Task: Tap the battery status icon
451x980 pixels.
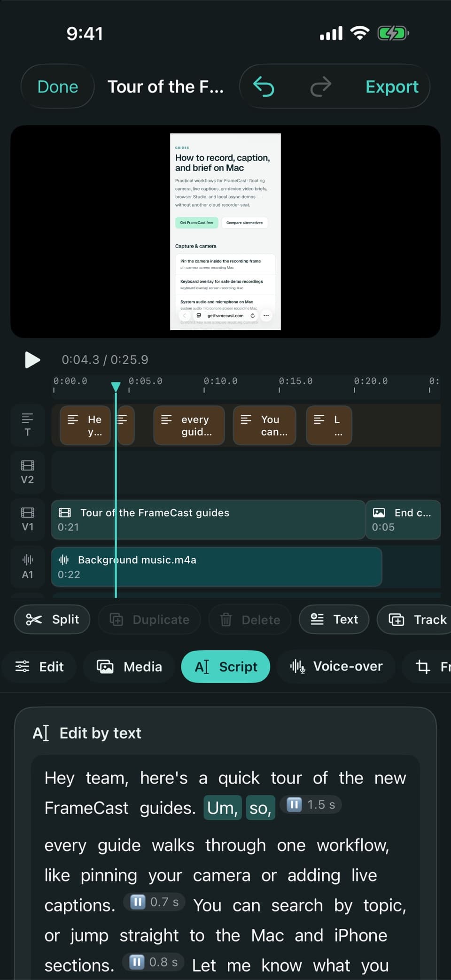Action: (393, 33)
